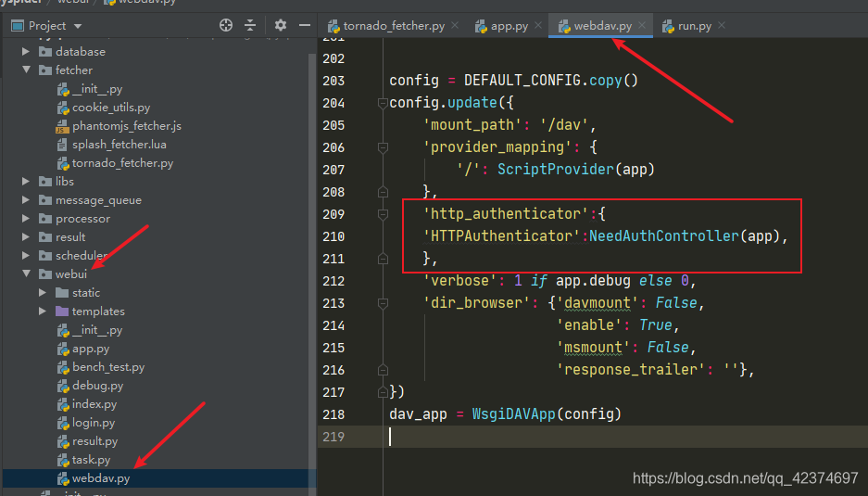The width and height of the screenshot is (868, 496).
Task: Close the run.py tab
Action: (x=722, y=25)
